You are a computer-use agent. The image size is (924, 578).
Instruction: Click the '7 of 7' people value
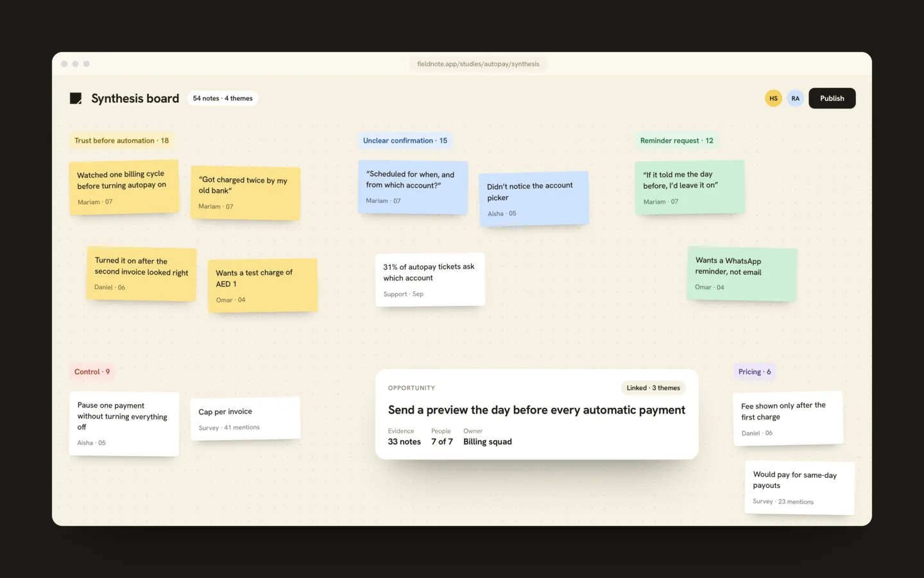click(x=442, y=442)
